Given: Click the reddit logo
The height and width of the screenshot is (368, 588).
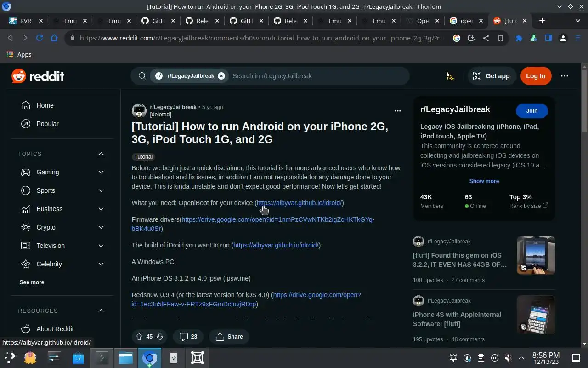Looking at the screenshot, I should (38, 76).
